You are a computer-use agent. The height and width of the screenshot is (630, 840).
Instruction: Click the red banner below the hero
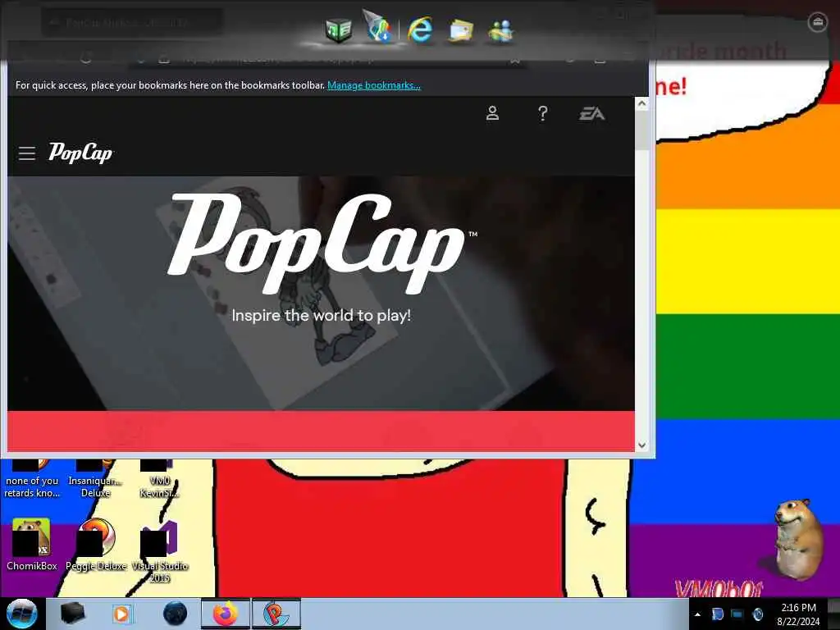pyautogui.click(x=321, y=431)
